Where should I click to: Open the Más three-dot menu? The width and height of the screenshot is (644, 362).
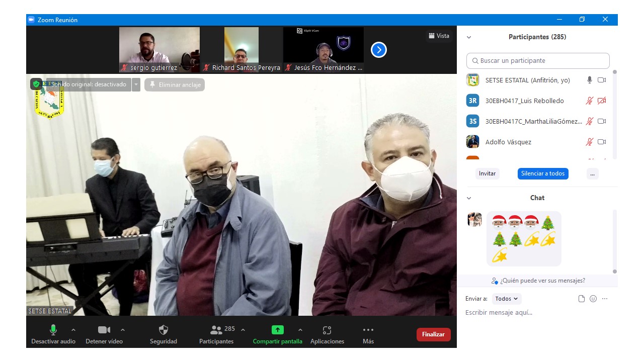click(x=368, y=334)
